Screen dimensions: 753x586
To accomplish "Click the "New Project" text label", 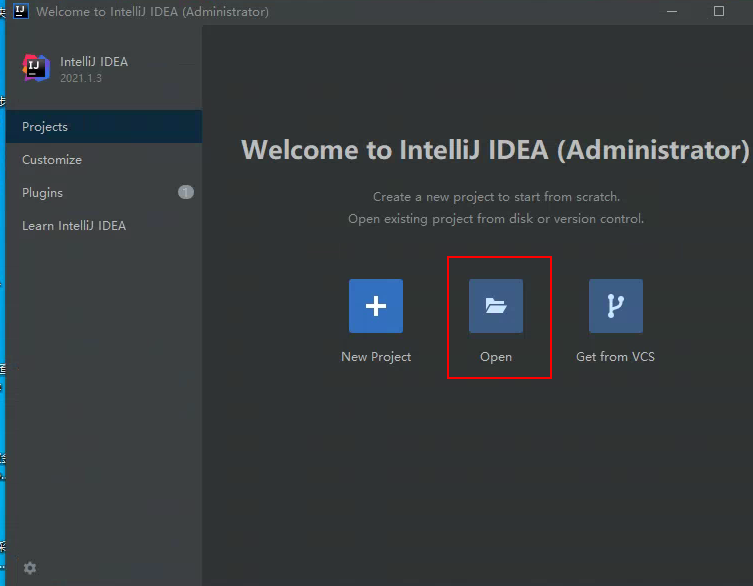I will point(376,357).
